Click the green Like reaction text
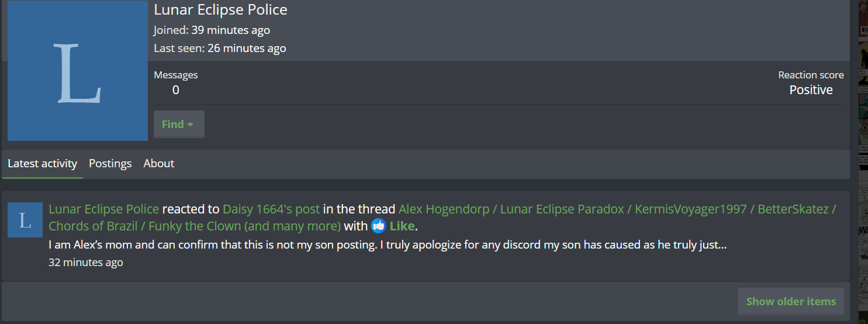The width and height of the screenshot is (868, 324). coord(402,226)
